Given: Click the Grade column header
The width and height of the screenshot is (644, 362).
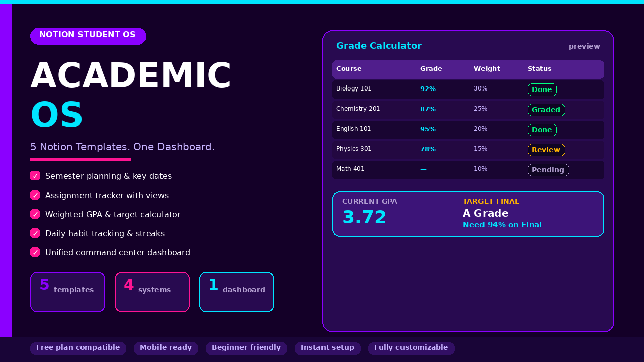Looking at the screenshot, I should pyautogui.click(x=431, y=69).
